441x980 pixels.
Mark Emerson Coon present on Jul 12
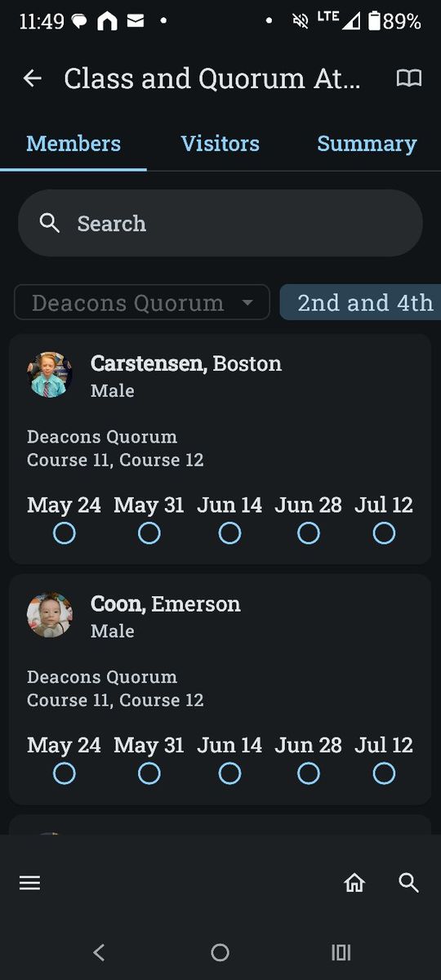pos(384,773)
